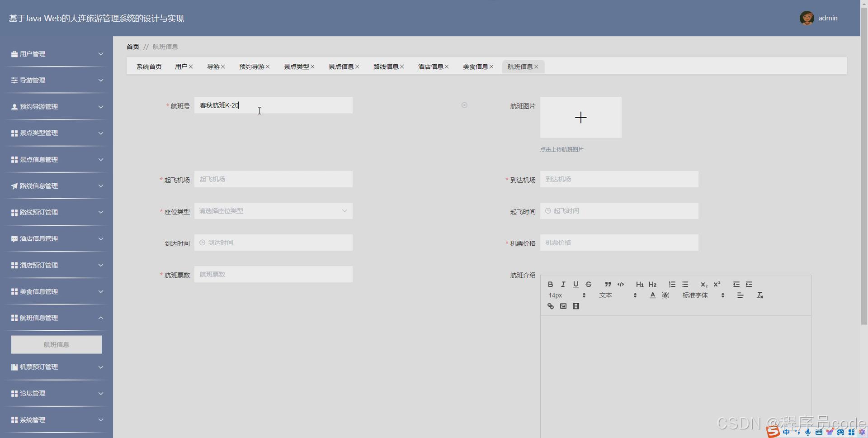The height and width of the screenshot is (438, 868).
Task: Clear the flight number field
Action: coord(464,105)
